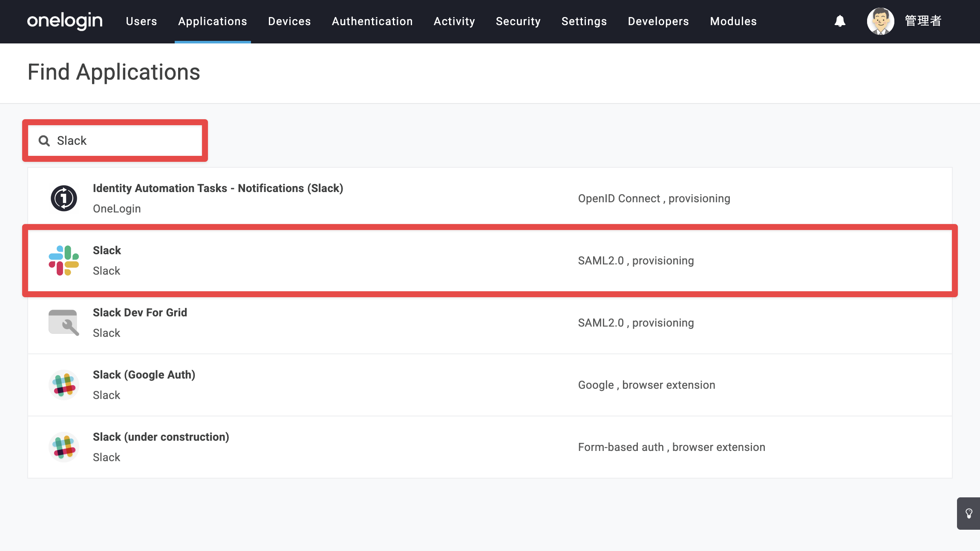The image size is (980, 551).
Task: Open the notifications bell
Action: pos(840,21)
